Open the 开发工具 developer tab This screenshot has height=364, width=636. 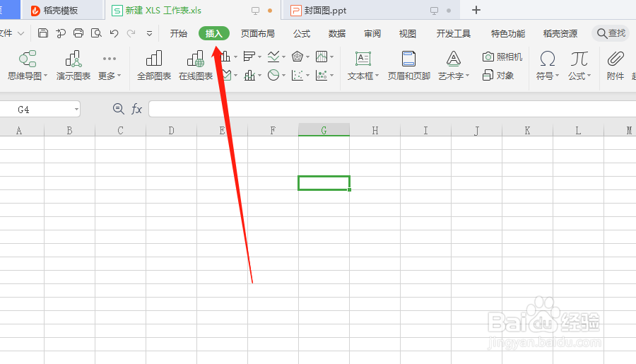coord(454,33)
